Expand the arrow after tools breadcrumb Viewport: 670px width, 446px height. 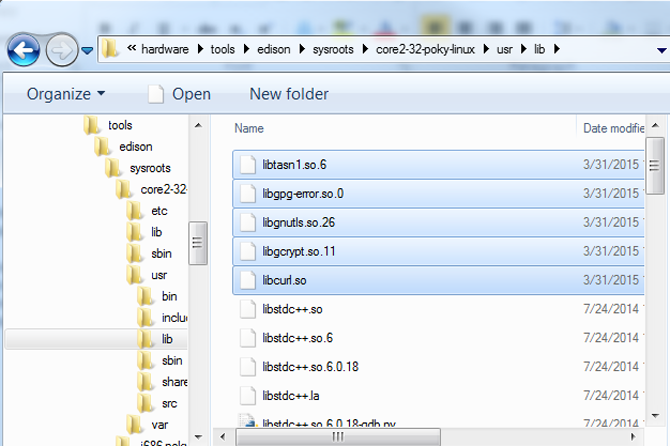pyautogui.click(x=247, y=49)
